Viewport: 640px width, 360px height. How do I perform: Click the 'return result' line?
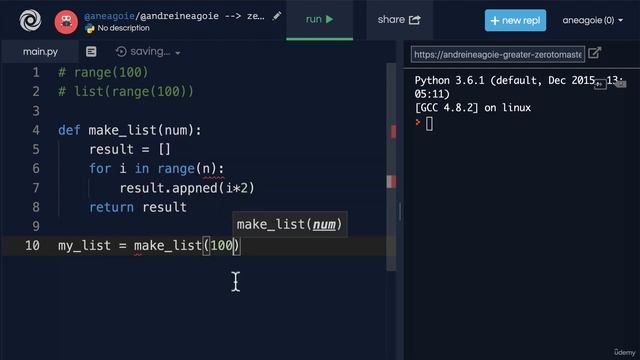[x=138, y=207]
